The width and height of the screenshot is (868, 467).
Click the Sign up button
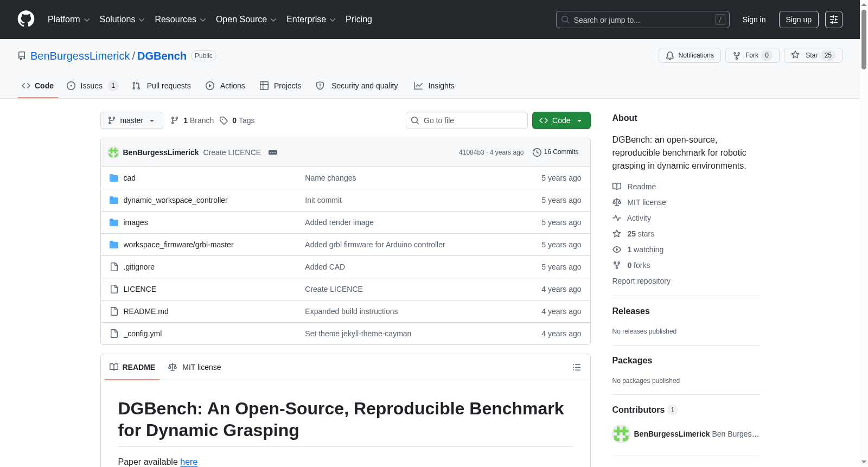pos(799,20)
